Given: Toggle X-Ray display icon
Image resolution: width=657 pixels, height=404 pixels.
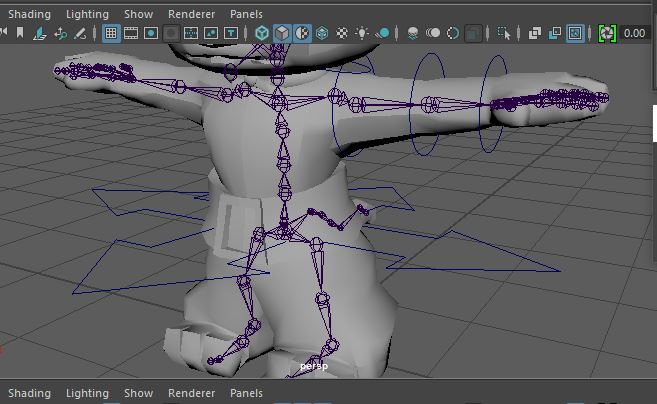Looking at the screenshot, I should click(535, 33).
